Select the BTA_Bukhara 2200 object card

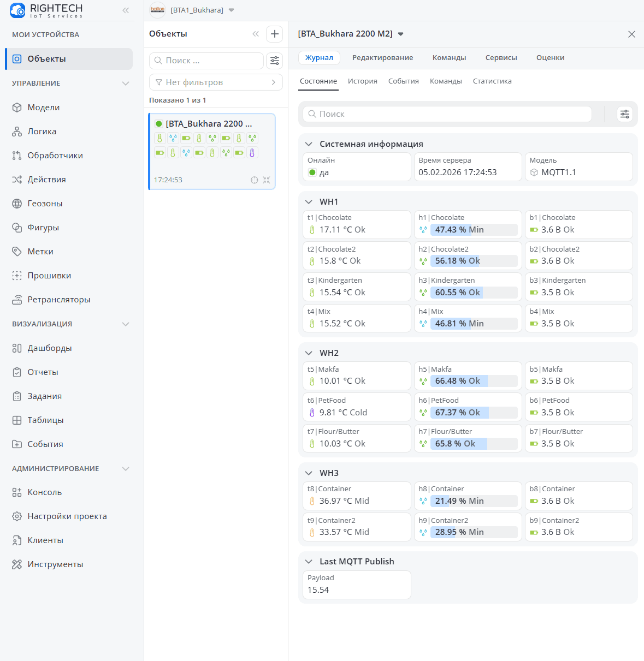coord(212,152)
